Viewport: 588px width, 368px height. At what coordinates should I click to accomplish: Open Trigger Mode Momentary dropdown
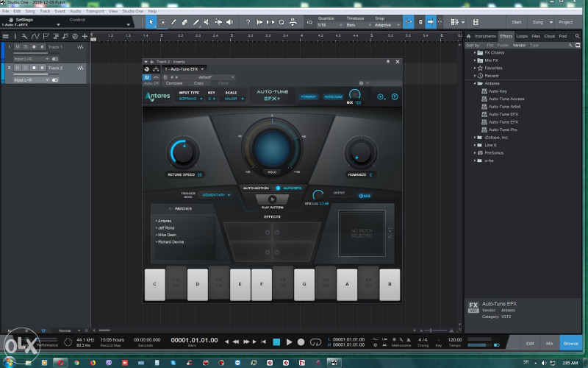pos(216,195)
